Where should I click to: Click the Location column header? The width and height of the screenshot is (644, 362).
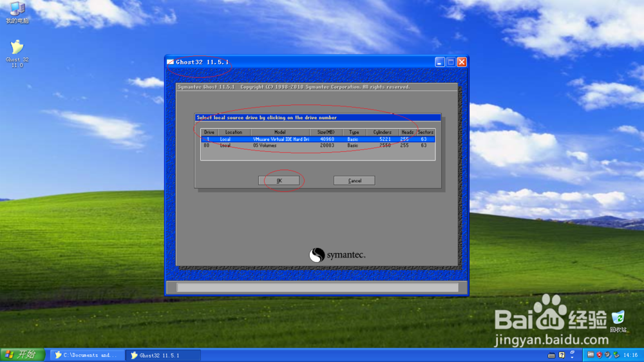[233, 132]
